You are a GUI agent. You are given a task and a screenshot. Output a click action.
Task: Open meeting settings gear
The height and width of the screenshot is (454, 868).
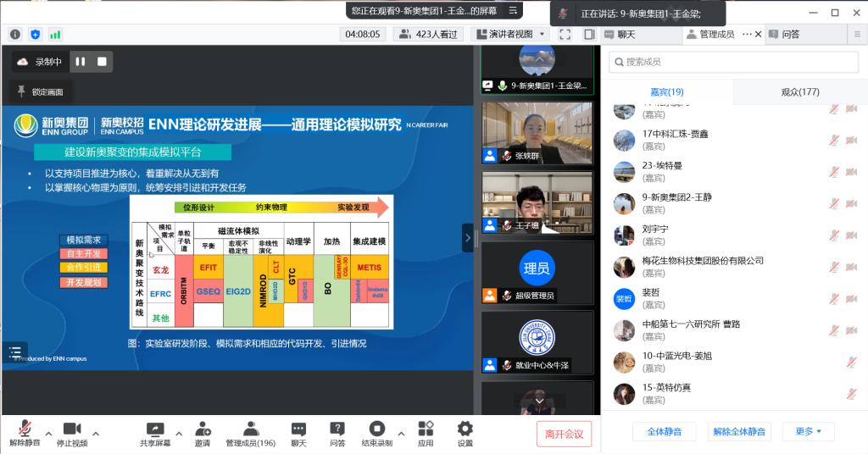point(465,432)
